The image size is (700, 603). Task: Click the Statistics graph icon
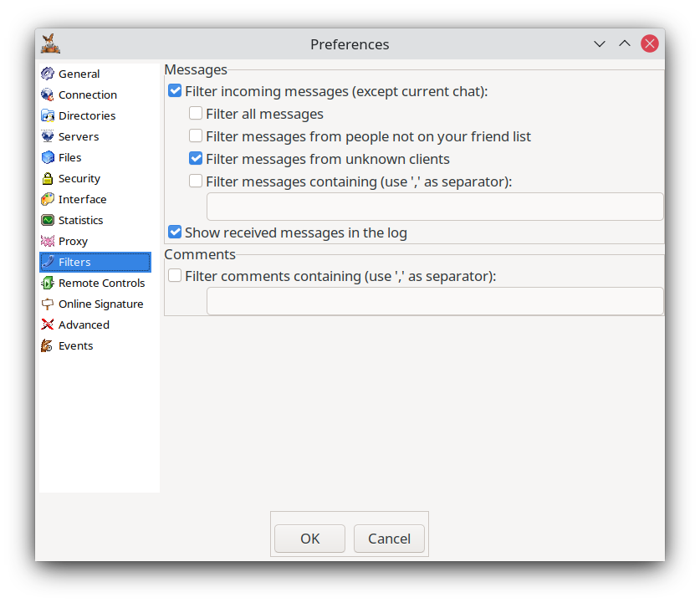click(x=48, y=220)
